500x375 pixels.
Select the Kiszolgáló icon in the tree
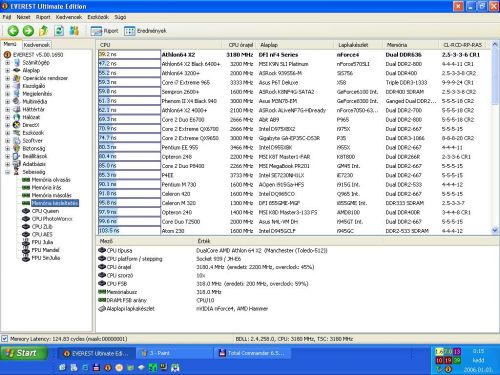coord(16,86)
